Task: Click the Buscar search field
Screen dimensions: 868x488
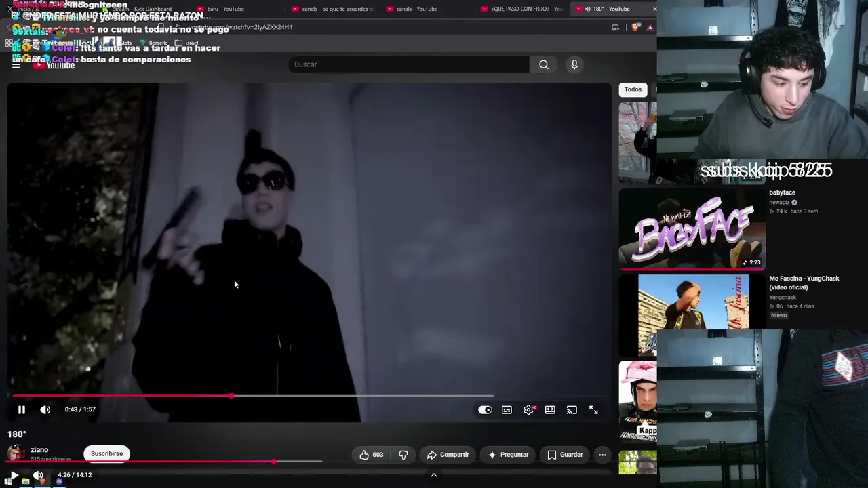Action: click(408, 64)
